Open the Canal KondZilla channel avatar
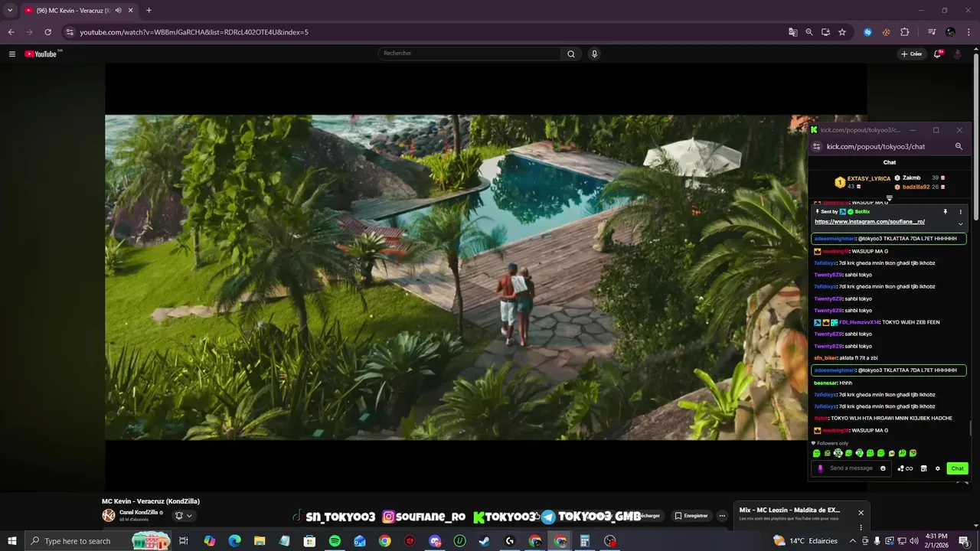Screen dimensions: 980x551 click(109, 515)
